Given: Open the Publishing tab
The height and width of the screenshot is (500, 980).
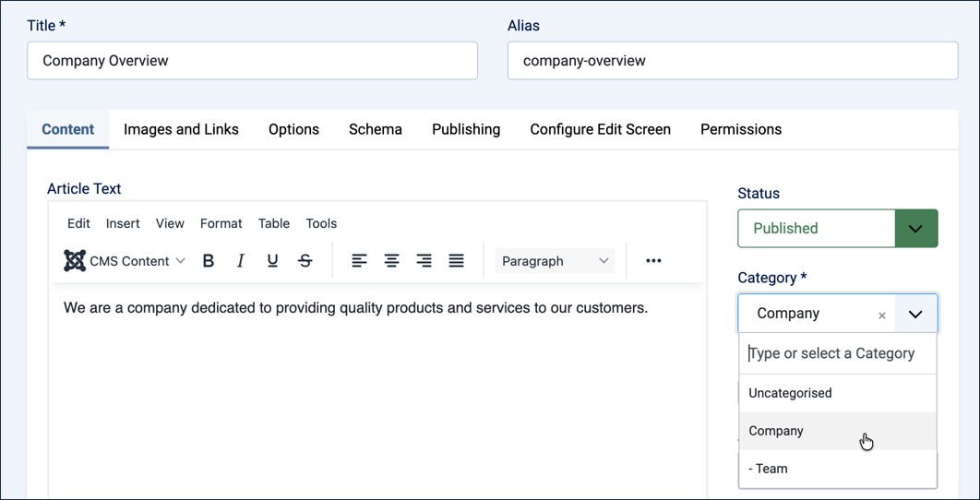Looking at the screenshot, I should point(466,129).
